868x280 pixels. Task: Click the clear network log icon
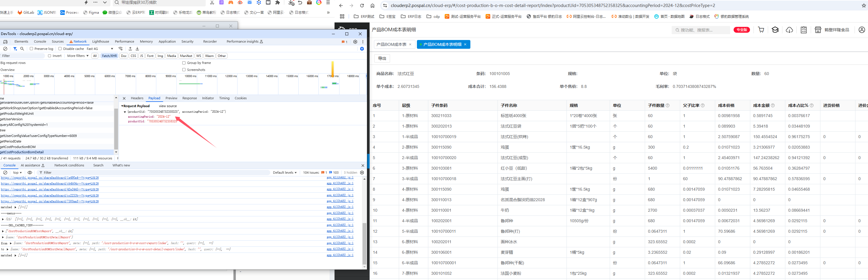click(x=5, y=49)
